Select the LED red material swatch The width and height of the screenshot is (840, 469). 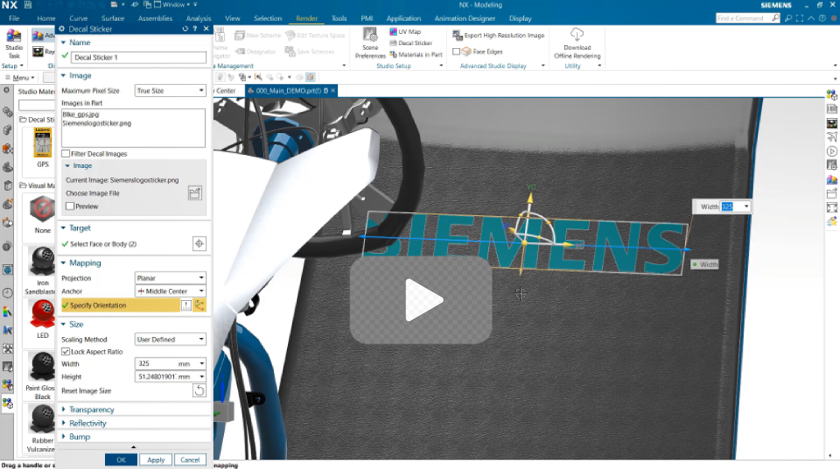pyautogui.click(x=41, y=316)
